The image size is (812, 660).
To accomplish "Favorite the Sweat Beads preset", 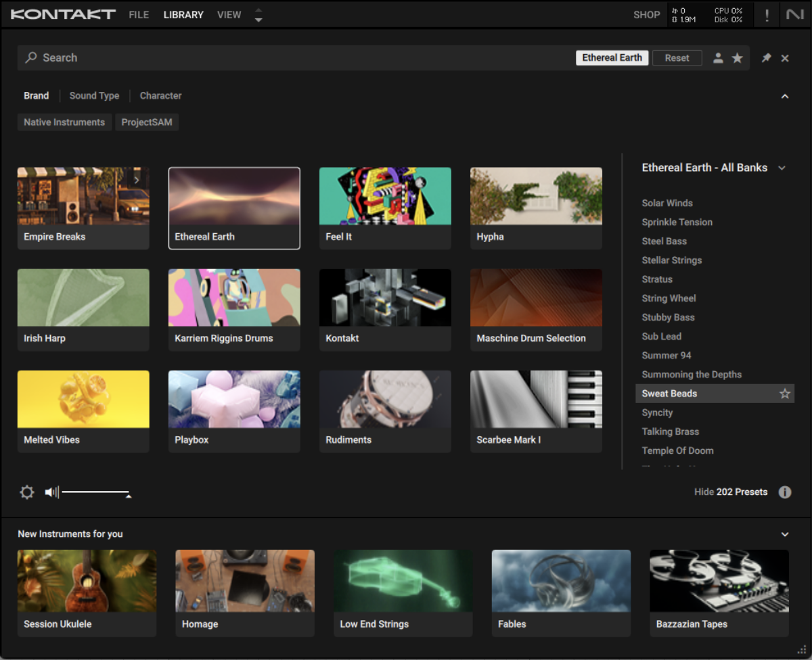I will tap(785, 394).
